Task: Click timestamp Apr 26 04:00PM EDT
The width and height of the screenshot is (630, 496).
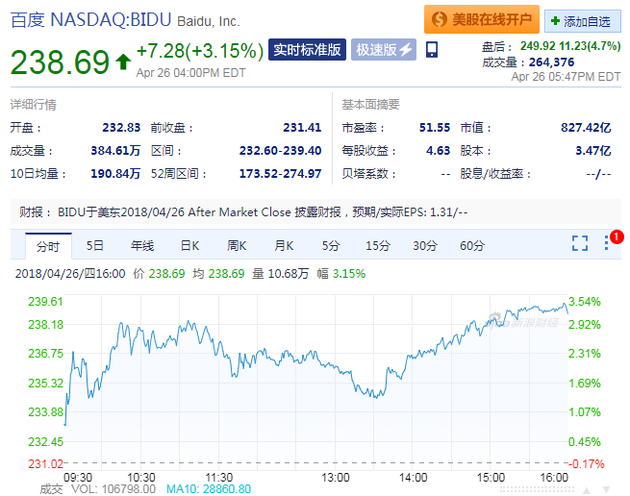Action: (191, 73)
